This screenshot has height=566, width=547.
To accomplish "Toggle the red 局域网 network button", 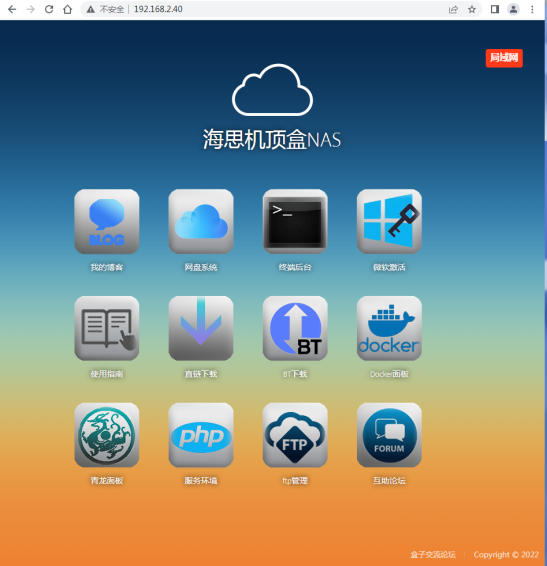I will [x=504, y=58].
